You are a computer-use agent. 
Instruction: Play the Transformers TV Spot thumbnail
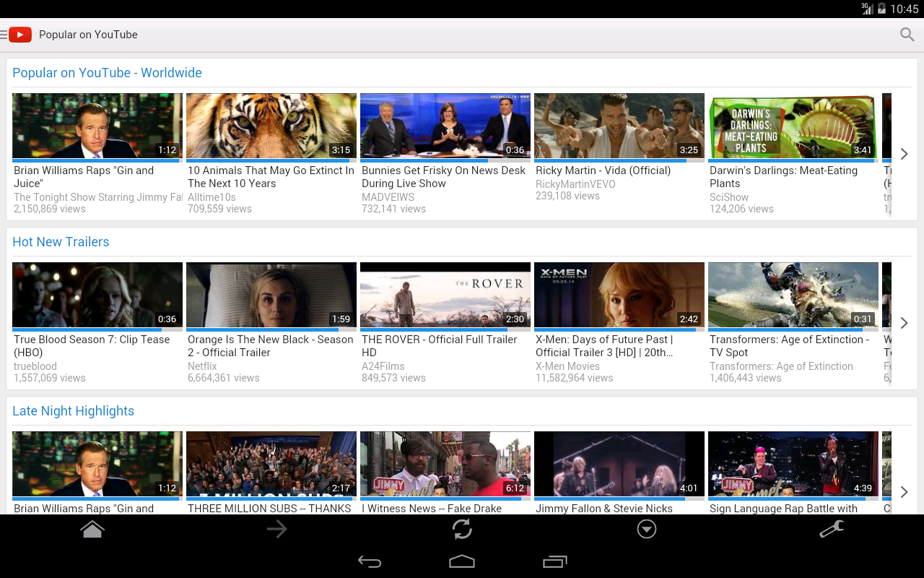tap(793, 296)
